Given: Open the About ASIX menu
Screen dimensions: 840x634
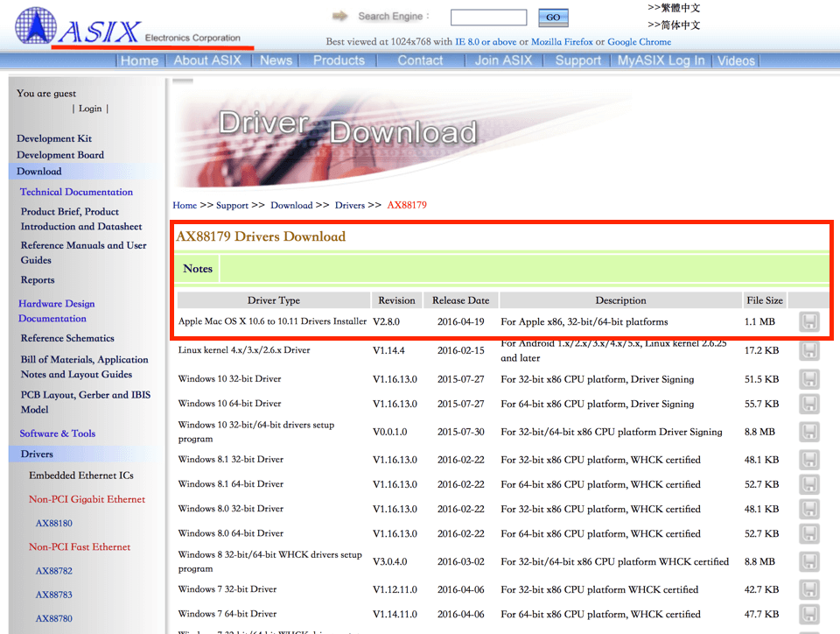Looking at the screenshot, I should click(x=207, y=60).
